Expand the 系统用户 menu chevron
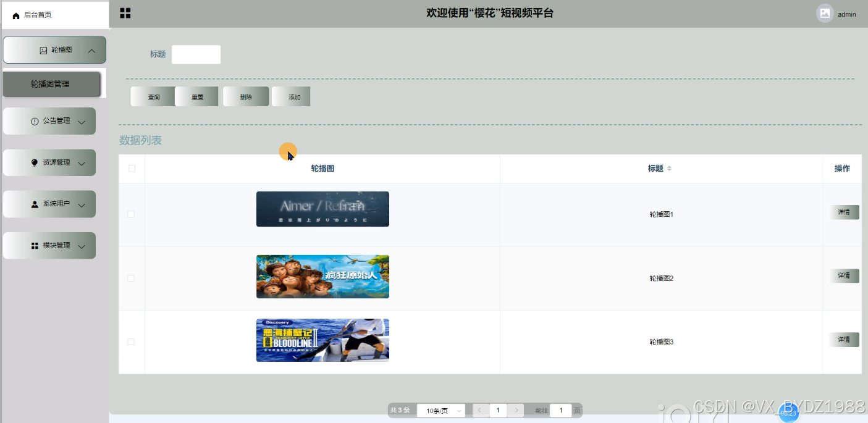Viewport: 868px width, 423px height. 82,205
